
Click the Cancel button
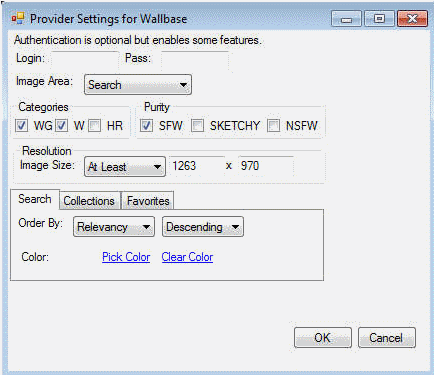click(387, 338)
